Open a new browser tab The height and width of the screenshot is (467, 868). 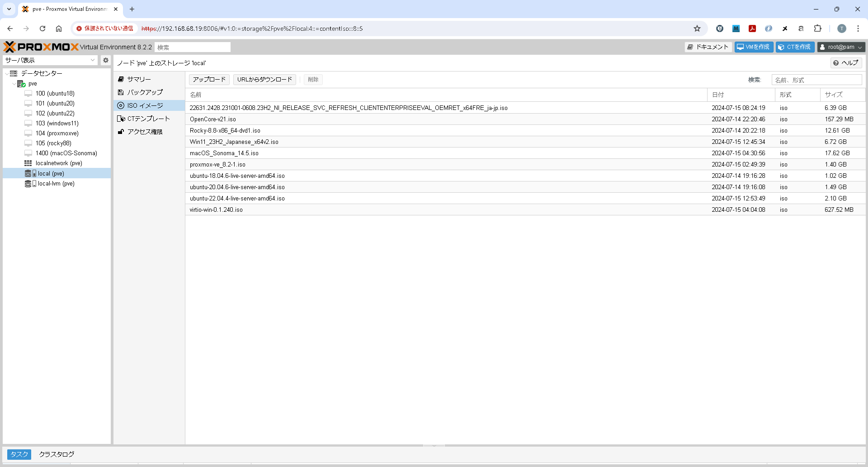[132, 9]
